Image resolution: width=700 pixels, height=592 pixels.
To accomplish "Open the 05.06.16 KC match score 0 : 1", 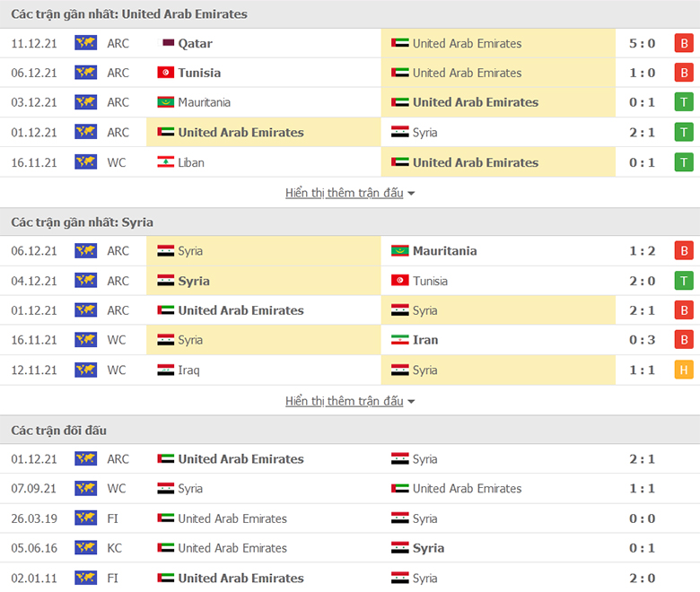I will pyautogui.click(x=642, y=548).
